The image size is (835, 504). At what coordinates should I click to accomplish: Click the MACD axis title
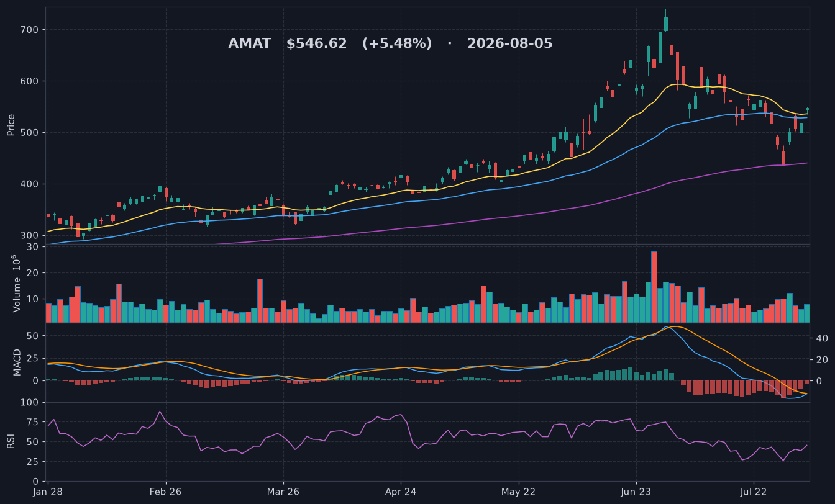[17, 362]
